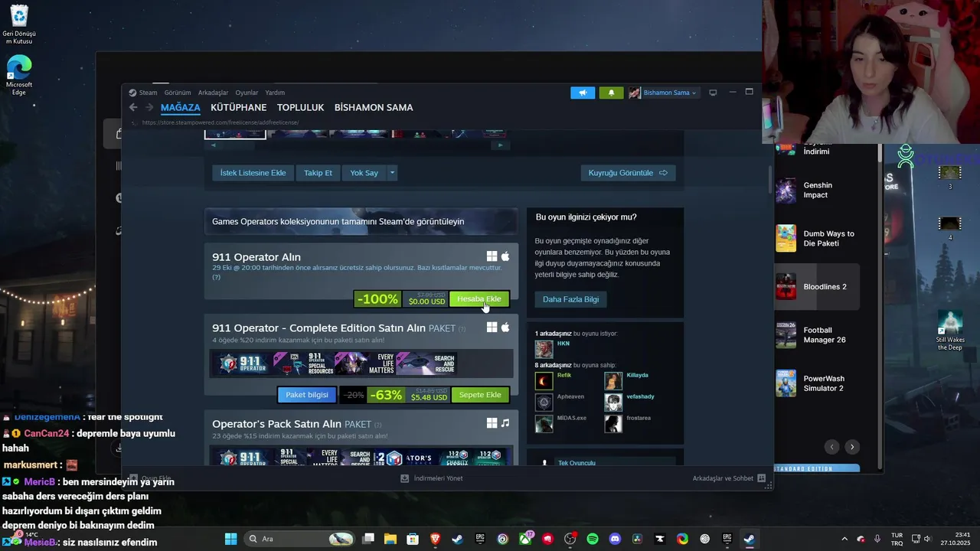Open İndirmeleri Yönet downloads icon
This screenshot has width=980, height=551.
click(x=405, y=478)
